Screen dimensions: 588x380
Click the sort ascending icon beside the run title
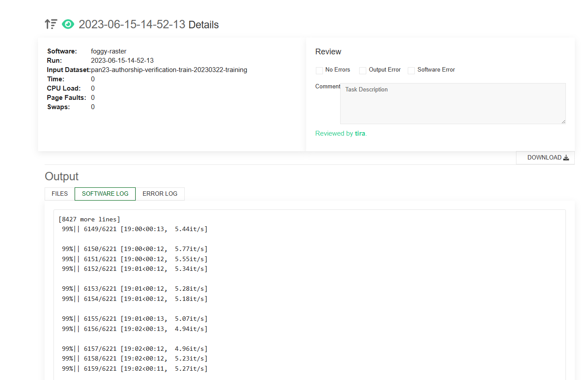coord(51,24)
